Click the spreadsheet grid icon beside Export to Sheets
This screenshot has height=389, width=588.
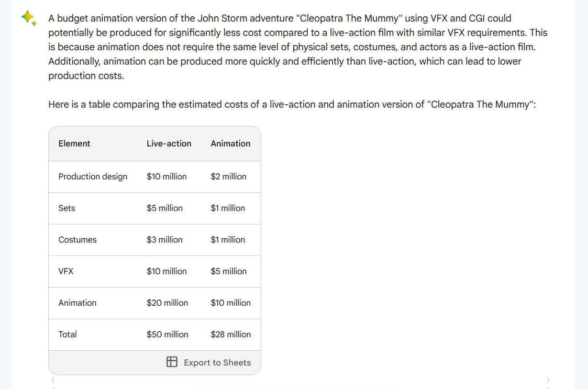coord(172,362)
